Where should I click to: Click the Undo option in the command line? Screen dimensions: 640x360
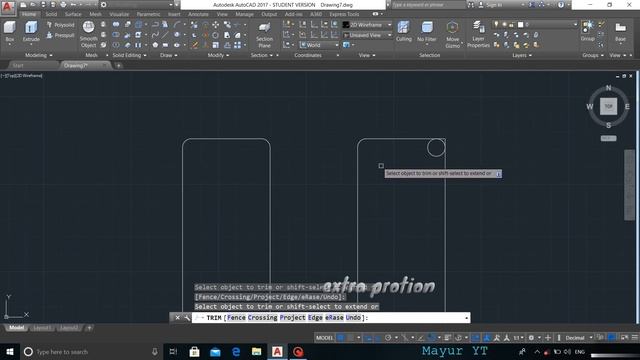pyautogui.click(x=353, y=318)
